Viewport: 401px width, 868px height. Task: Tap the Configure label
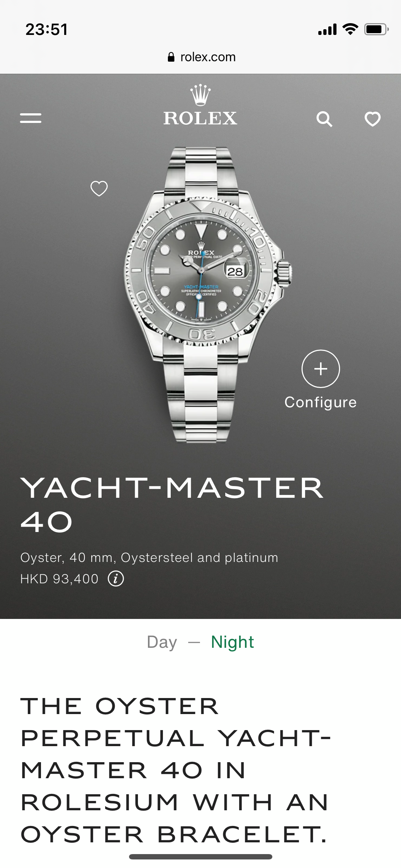point(320,402)
